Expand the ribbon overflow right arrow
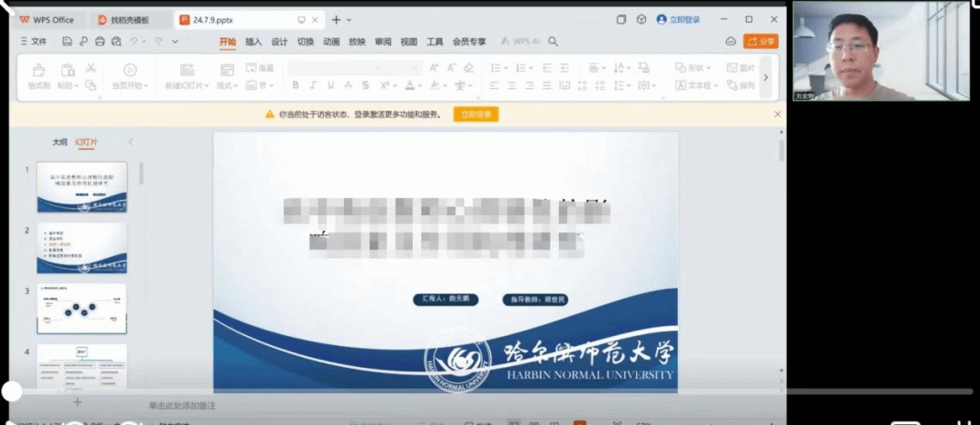Viewport: 980px width, 425px height. coord(765,77)
